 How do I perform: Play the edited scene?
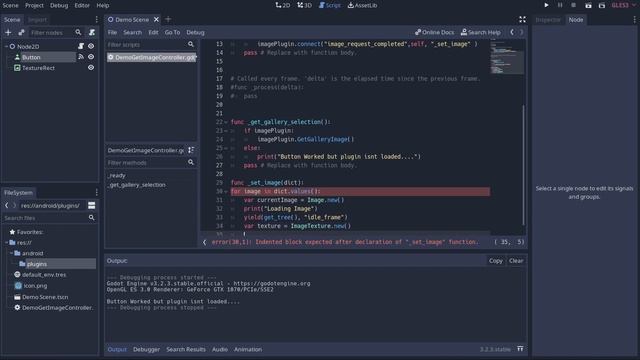(588, 5)
